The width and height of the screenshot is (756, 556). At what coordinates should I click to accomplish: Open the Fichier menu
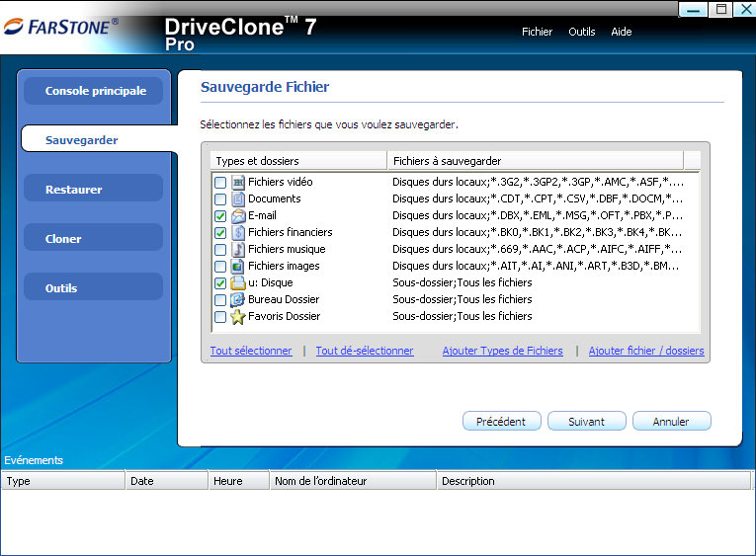tap(537, 32)
